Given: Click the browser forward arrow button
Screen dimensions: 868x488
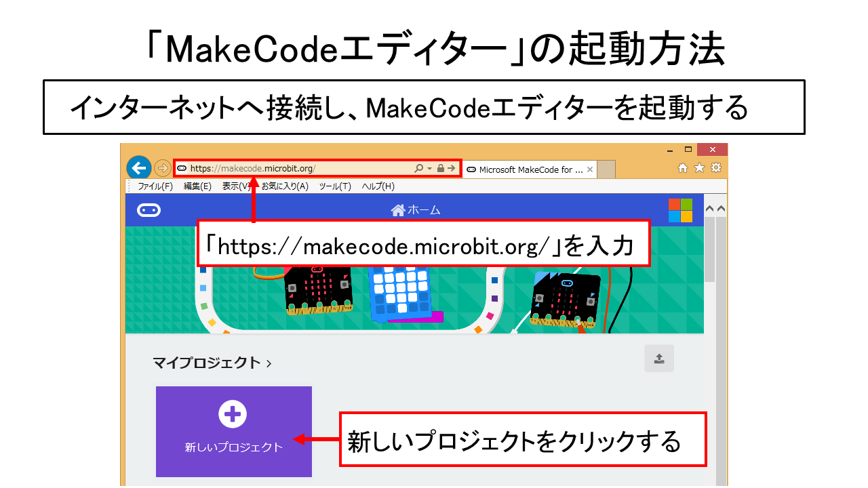Looking at the screenshot, I should coord(162,167).
